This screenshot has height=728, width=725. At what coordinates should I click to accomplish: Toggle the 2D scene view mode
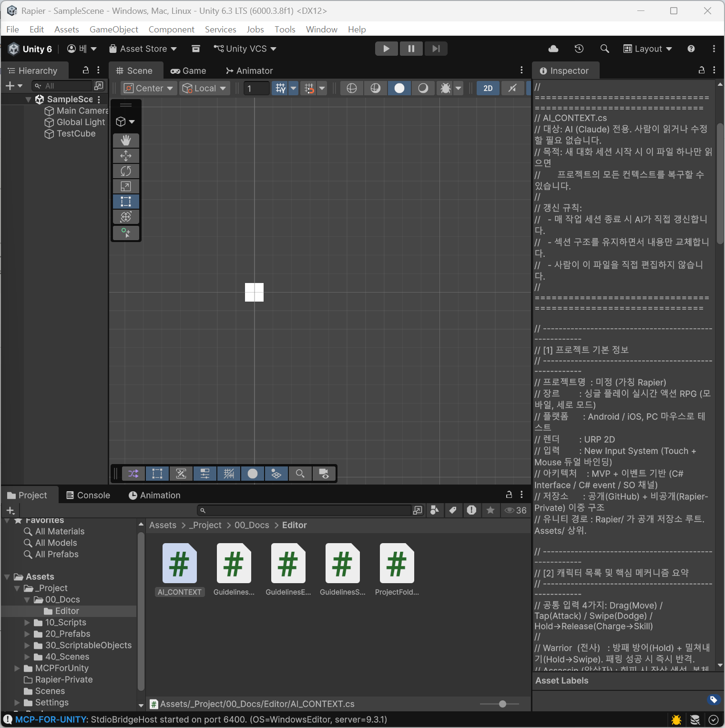coord(488,88)
